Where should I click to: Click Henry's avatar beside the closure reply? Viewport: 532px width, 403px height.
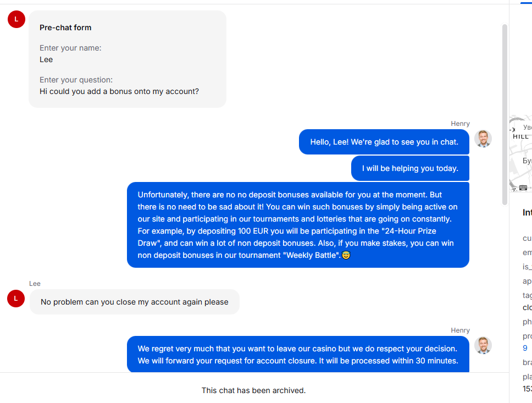point(483,345)
